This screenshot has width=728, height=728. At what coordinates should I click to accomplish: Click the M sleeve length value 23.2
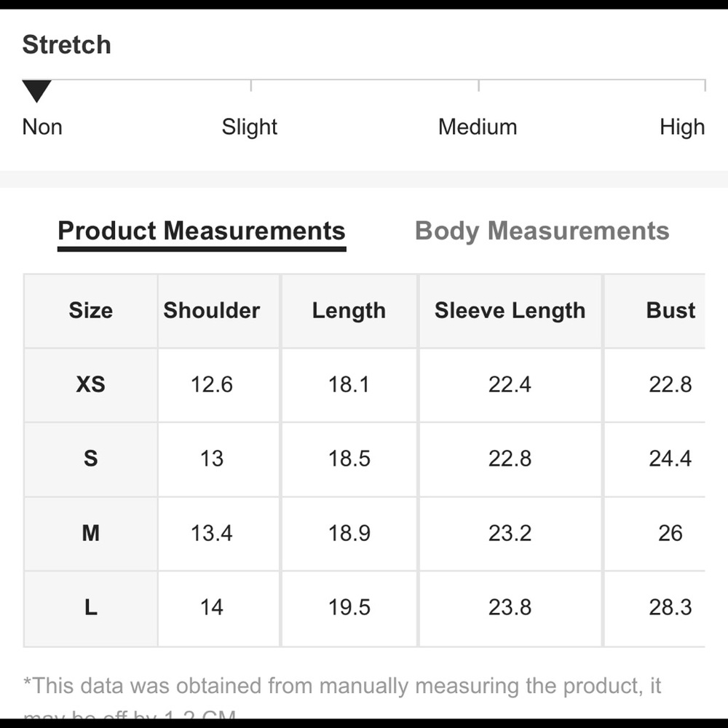(510, 533)
